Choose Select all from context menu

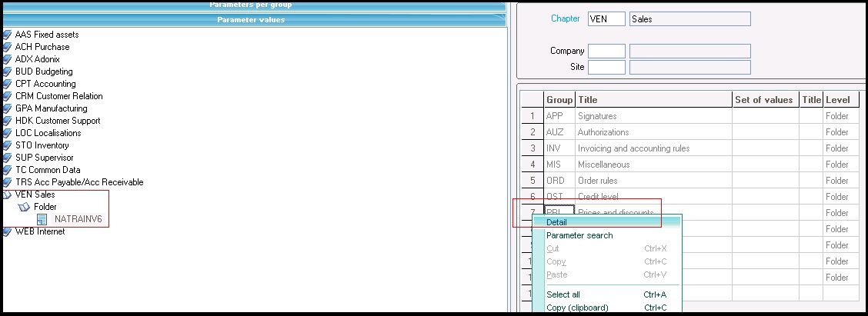[563, 294]
